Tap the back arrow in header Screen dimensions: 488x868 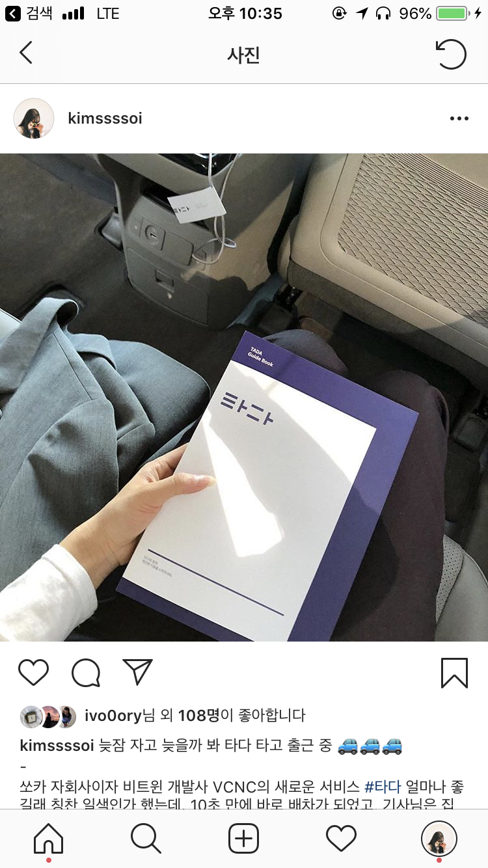[26, 53]
